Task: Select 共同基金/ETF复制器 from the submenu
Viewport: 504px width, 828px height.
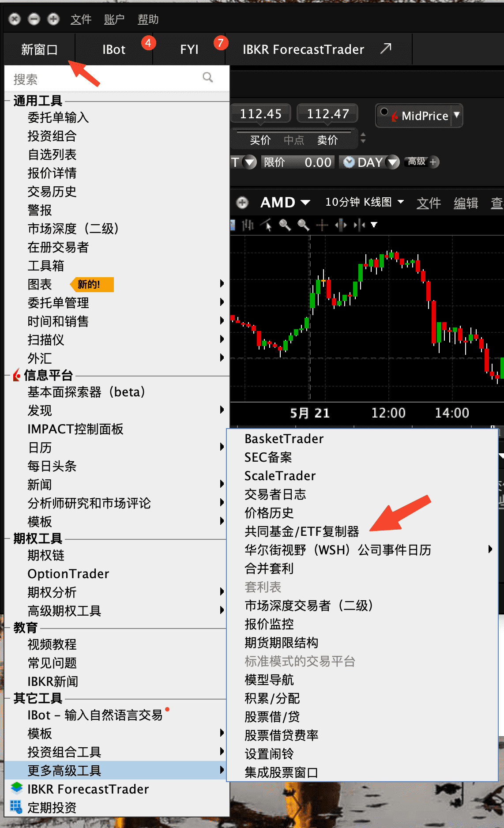Action: click(x=302, y=531)
